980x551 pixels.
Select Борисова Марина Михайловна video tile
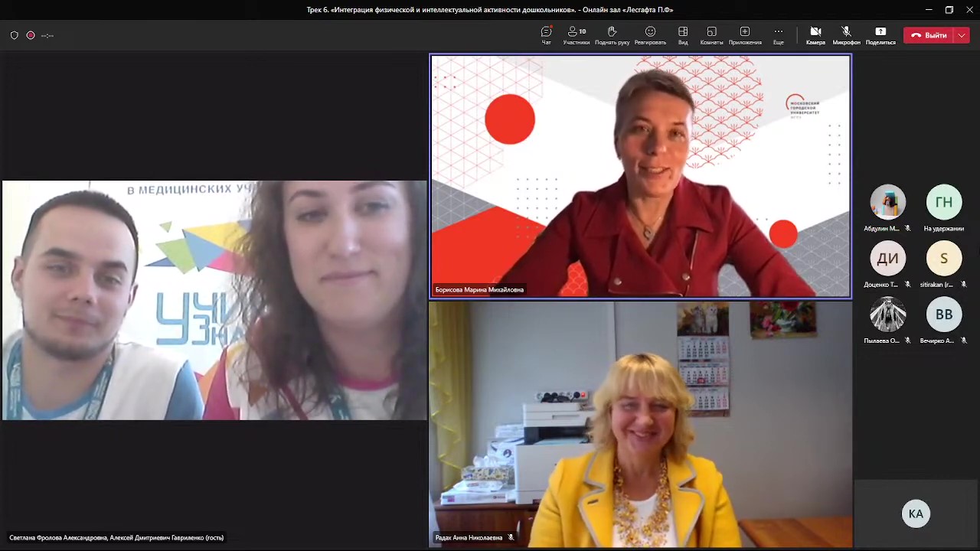pos(640,176)
